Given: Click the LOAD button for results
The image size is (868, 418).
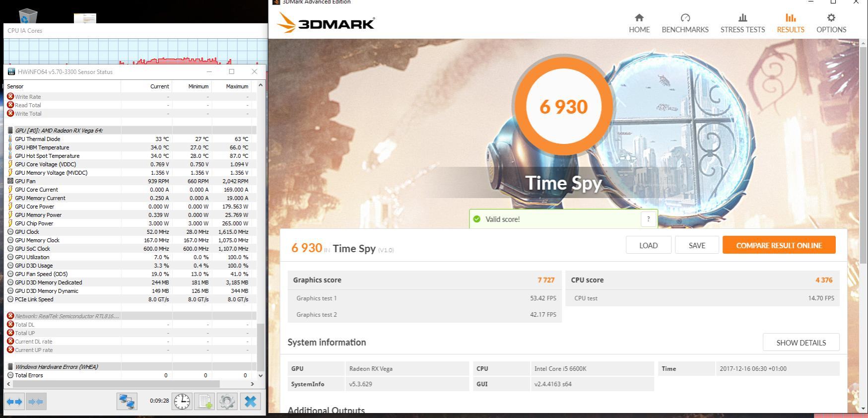Looking at the screenshot, I should pos(648,245).
